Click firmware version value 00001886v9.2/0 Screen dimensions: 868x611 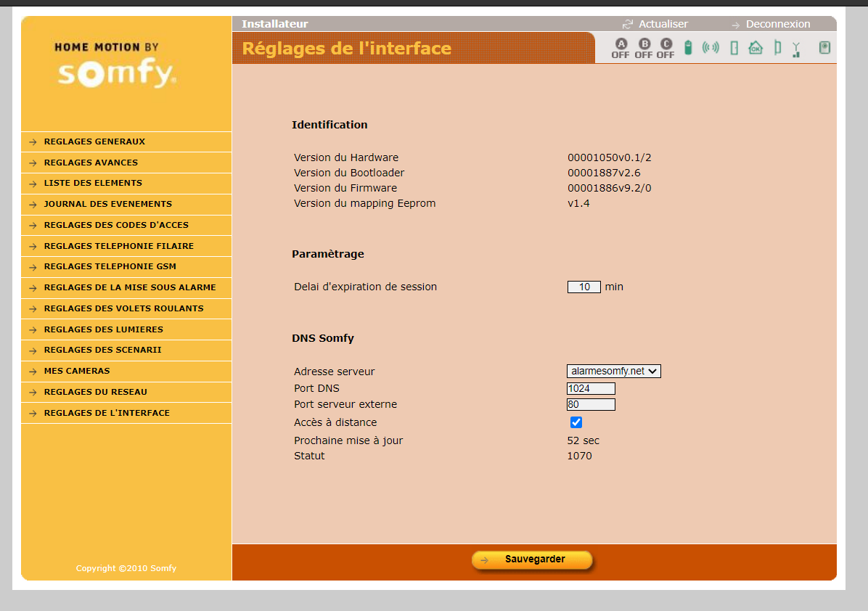(x=609, y=188)
